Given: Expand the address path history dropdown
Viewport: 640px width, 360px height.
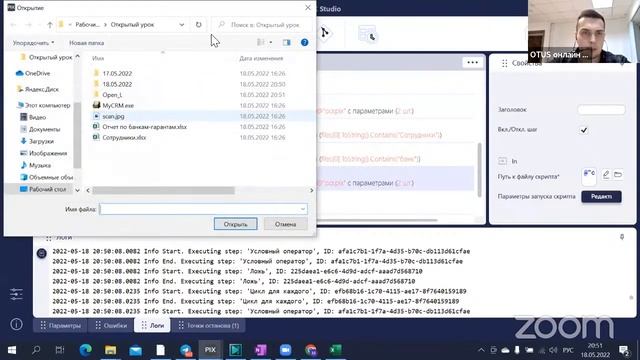Looking at the screenshot, I should pos(182,25).
